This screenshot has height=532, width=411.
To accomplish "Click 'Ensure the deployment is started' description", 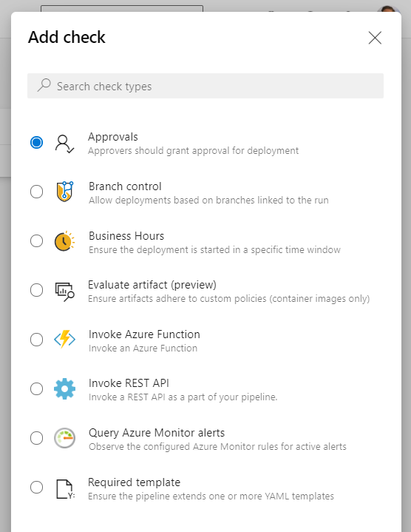I will 215,249.
